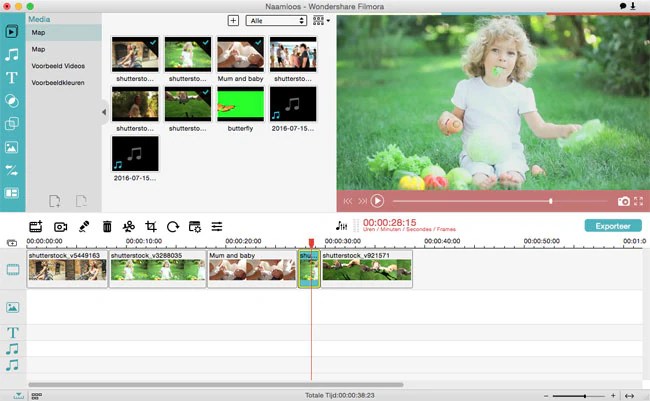Take a snapshot with the camera icon in the preview

click(x=623, y=201)
